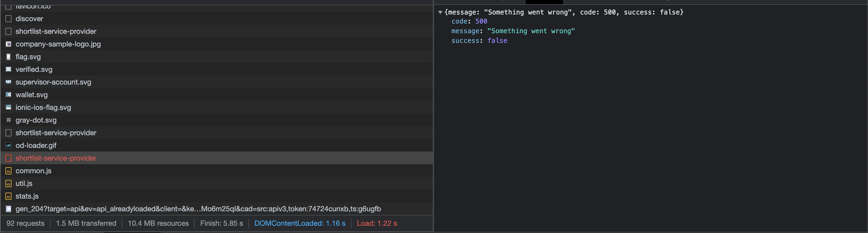Click the "Something went wrong" message value
Screen dimensions: 868x233
tap(531, 31)
